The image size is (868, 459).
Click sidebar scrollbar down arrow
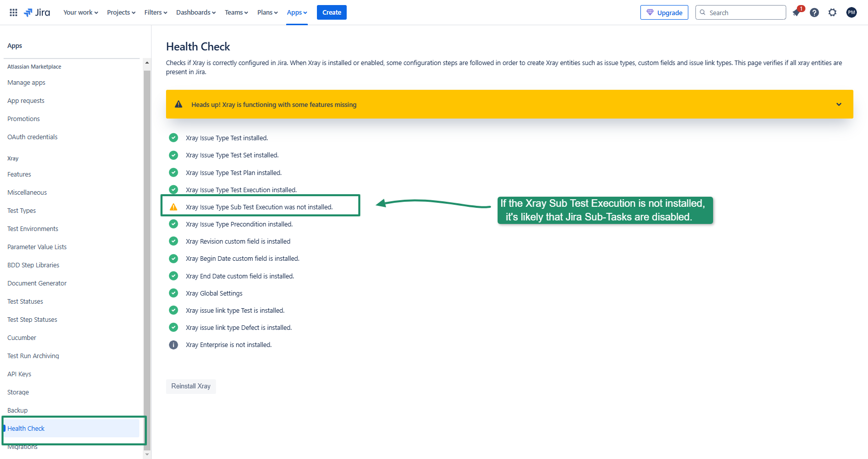(x=147, y=454)
